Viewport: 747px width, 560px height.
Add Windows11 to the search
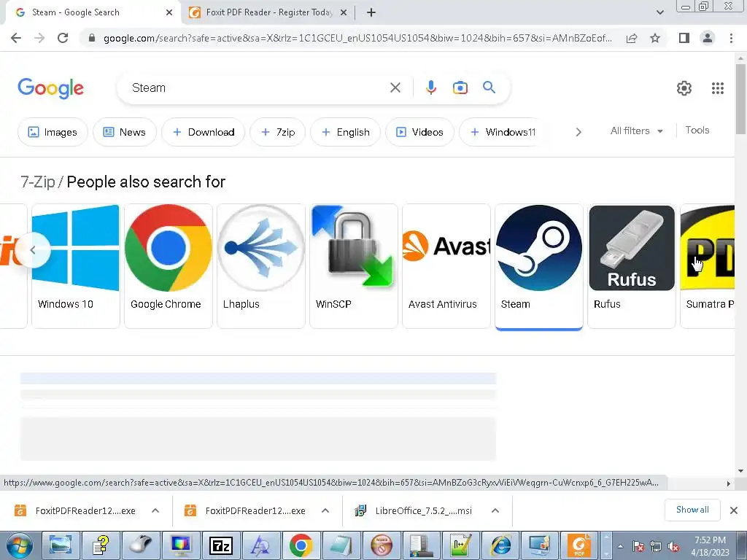502,132
